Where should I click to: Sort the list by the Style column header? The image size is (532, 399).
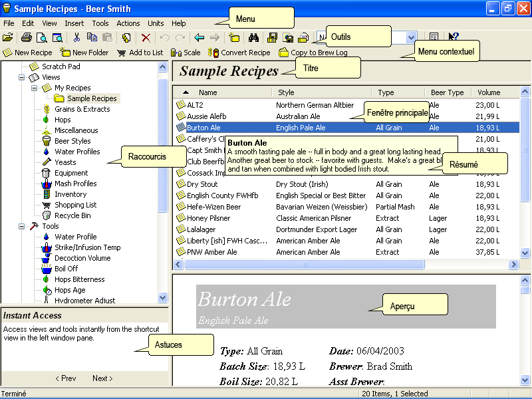point(321,92)
